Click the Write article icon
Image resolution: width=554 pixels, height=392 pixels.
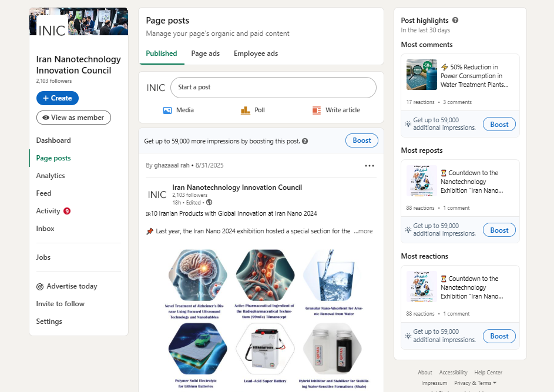(x=317, y=110)
